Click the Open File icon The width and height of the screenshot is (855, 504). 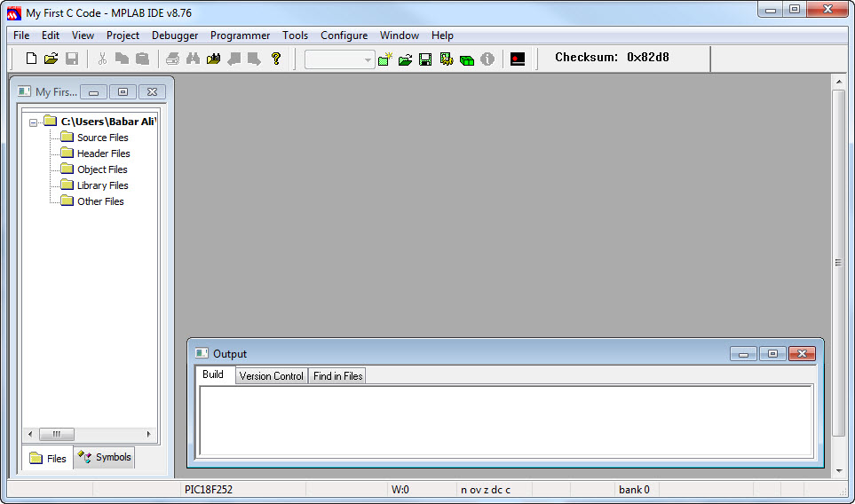(51, 59)
